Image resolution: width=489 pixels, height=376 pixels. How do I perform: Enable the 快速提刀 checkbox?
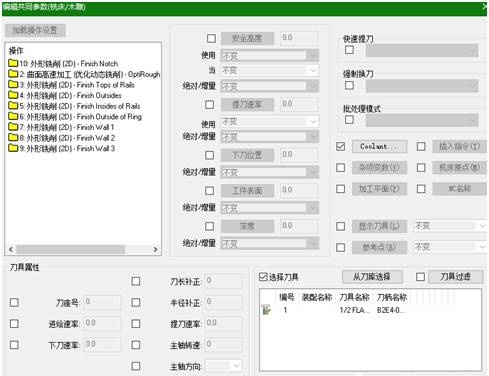tap(349, 50)
